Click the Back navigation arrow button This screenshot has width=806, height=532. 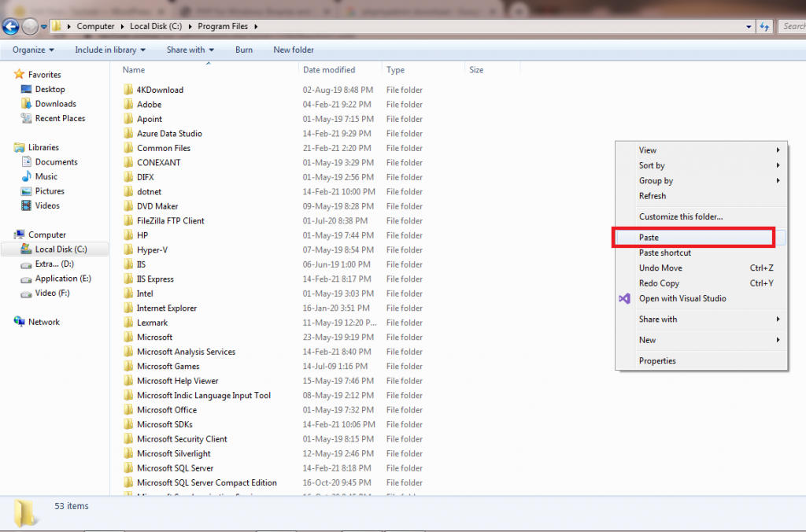(x=11, y=26)
